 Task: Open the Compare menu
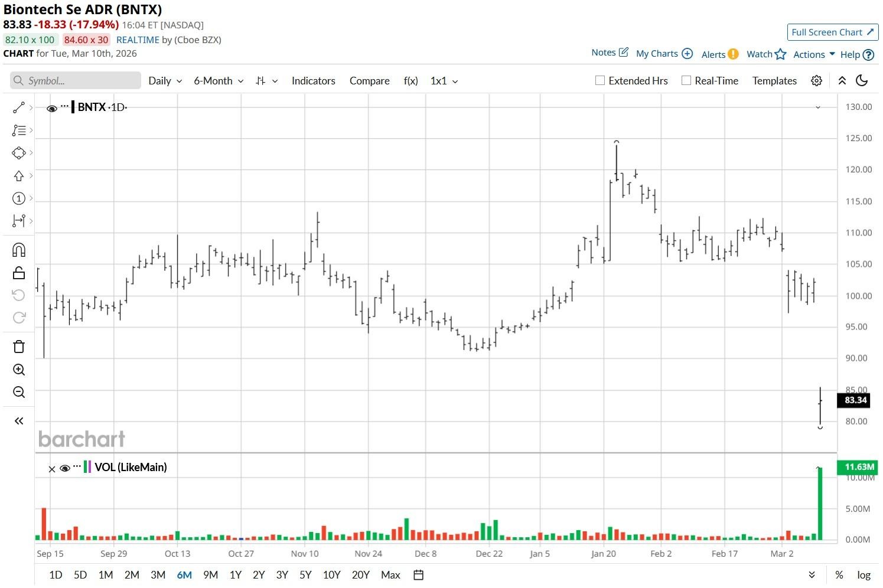tap(370, 81)
